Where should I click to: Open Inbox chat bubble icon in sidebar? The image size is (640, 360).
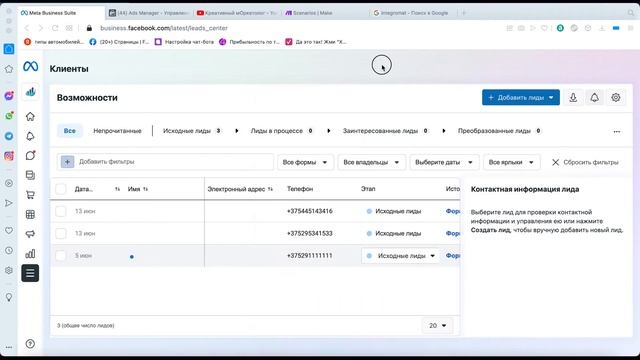(30, 156)
